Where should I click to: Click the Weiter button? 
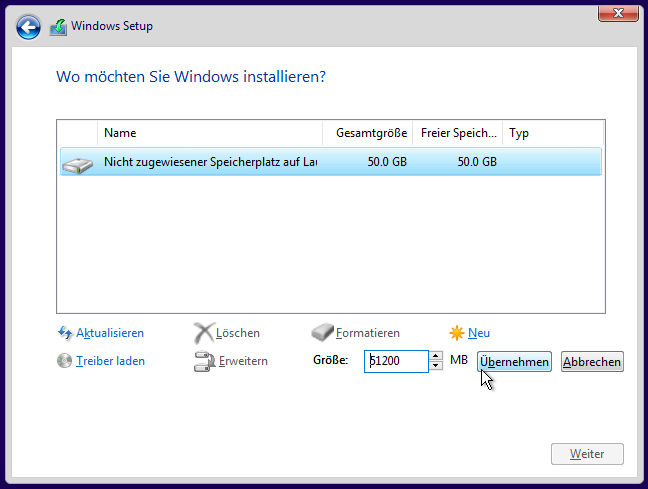point(587,454)
